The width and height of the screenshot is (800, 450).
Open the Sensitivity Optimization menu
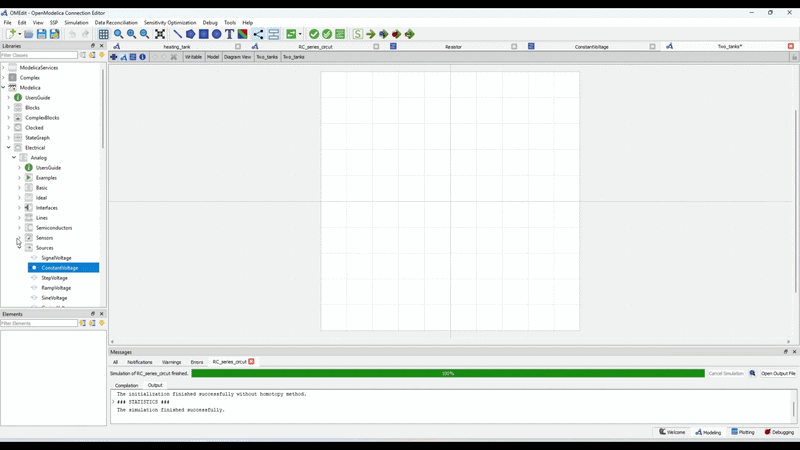pyautogui.click(x=170, y=22)
